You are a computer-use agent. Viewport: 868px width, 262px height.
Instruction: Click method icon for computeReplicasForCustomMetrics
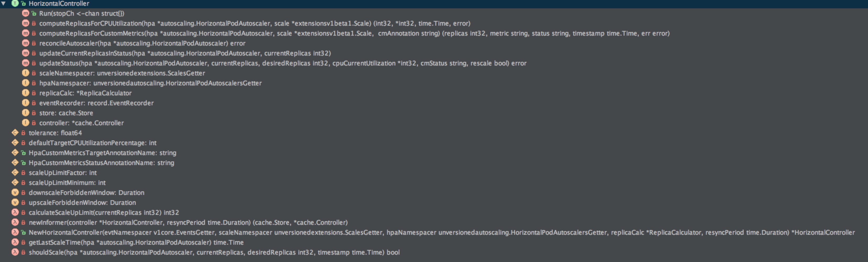(x=26, y=33)
